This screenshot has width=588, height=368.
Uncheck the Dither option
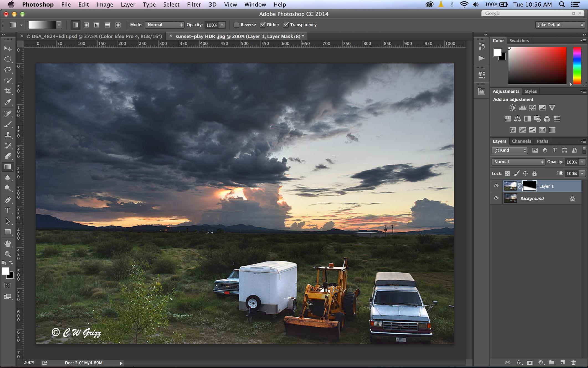263,25
